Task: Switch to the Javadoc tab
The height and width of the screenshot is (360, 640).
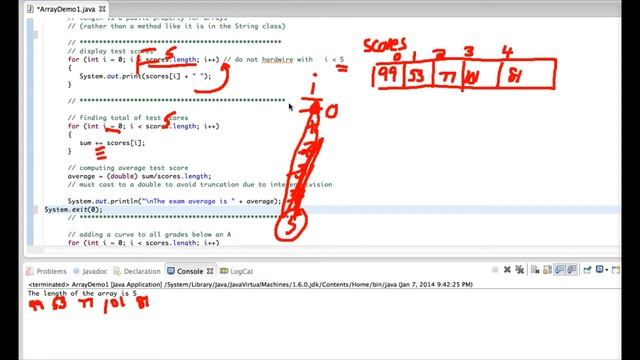Action: tap(90, 271)
